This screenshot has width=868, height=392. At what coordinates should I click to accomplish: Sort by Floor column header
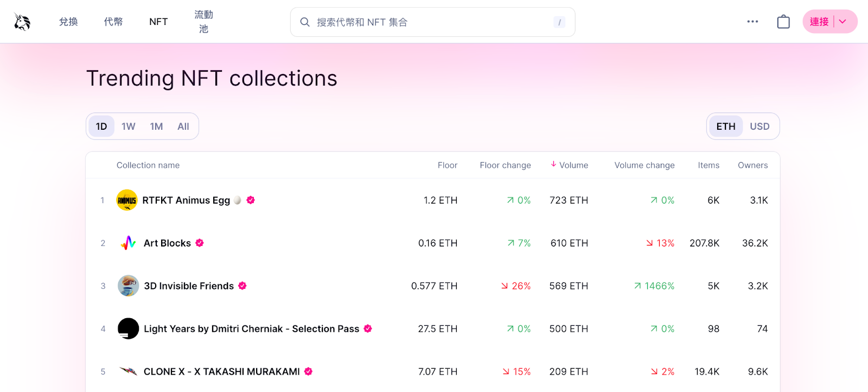click(x=448, y=165)
